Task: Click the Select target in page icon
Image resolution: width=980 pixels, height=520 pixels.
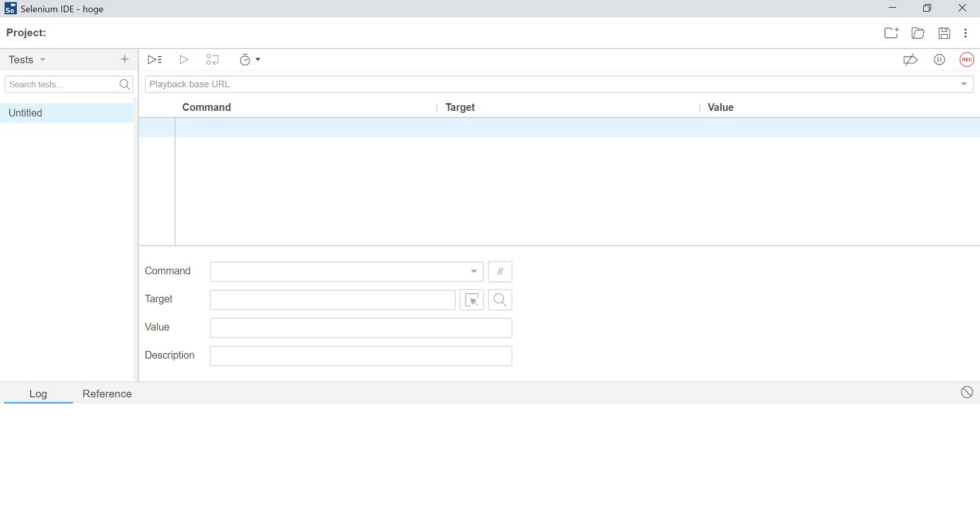Action: click(472, 300)
